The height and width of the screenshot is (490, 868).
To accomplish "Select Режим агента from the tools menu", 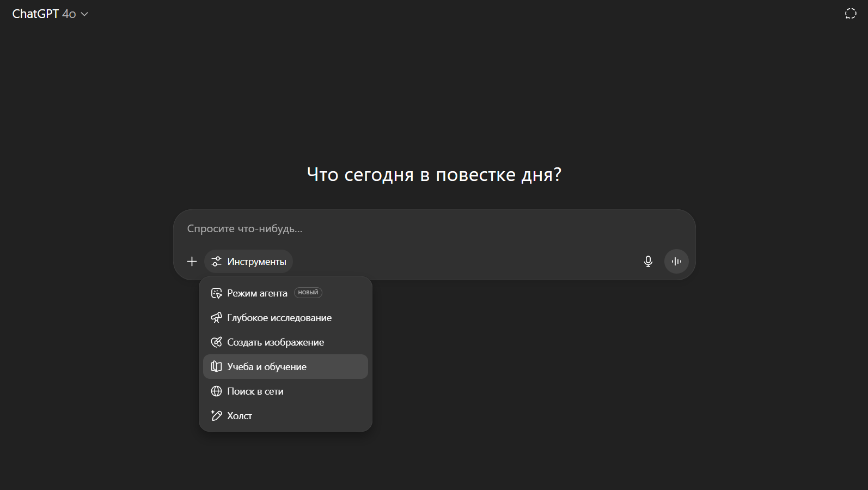I will [x=257, y=293].
